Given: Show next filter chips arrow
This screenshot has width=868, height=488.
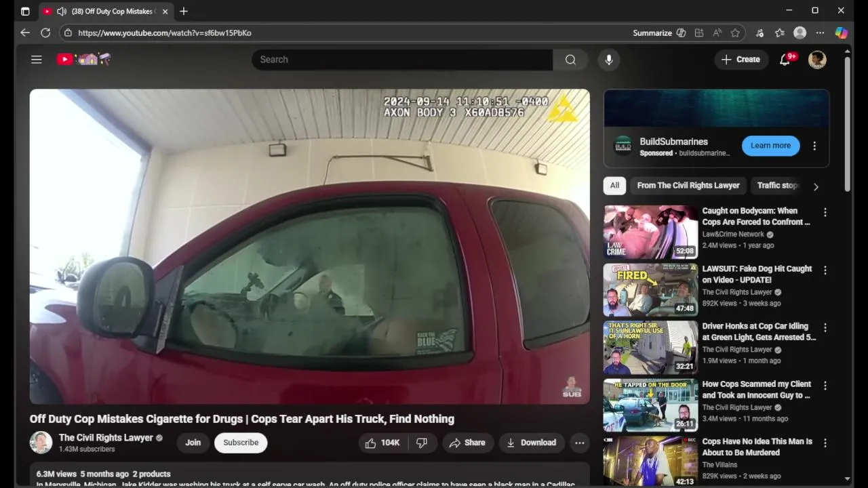Looking at the screenshot, I should [816, 186].
